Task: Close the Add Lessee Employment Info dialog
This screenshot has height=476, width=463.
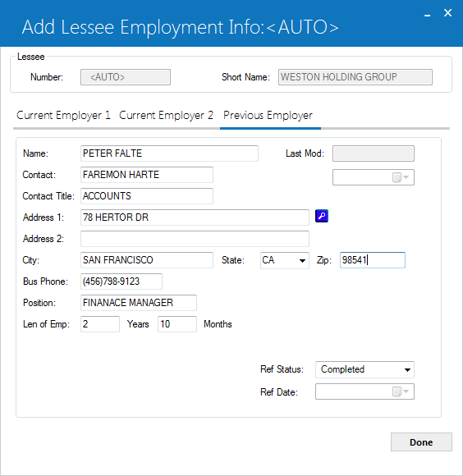Action: coord(448,13)
